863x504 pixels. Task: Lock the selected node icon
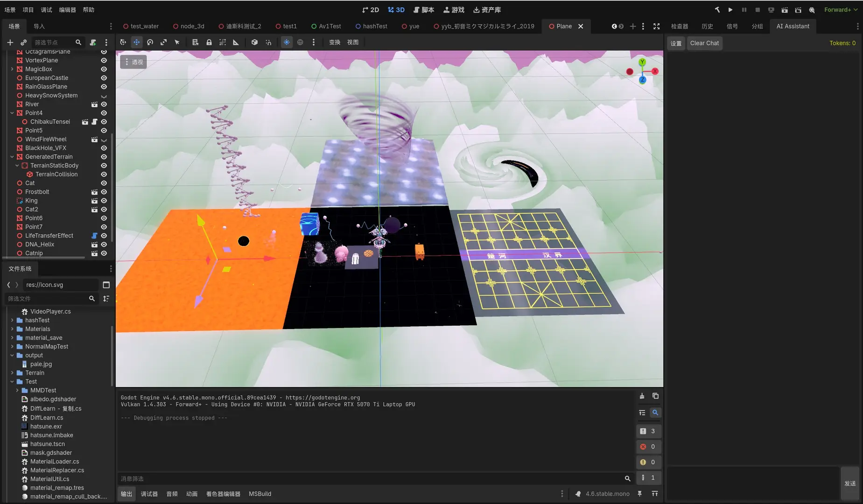(209, 42)
